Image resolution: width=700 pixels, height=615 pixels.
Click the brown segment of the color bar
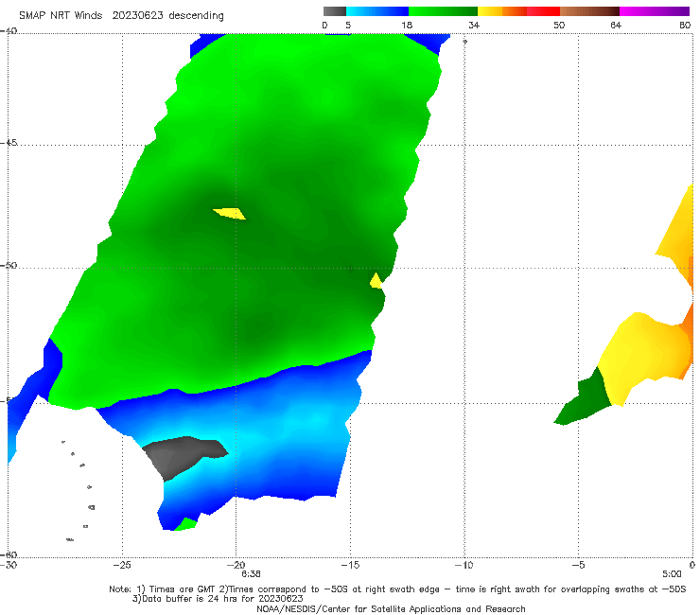(x=589, y=11)
